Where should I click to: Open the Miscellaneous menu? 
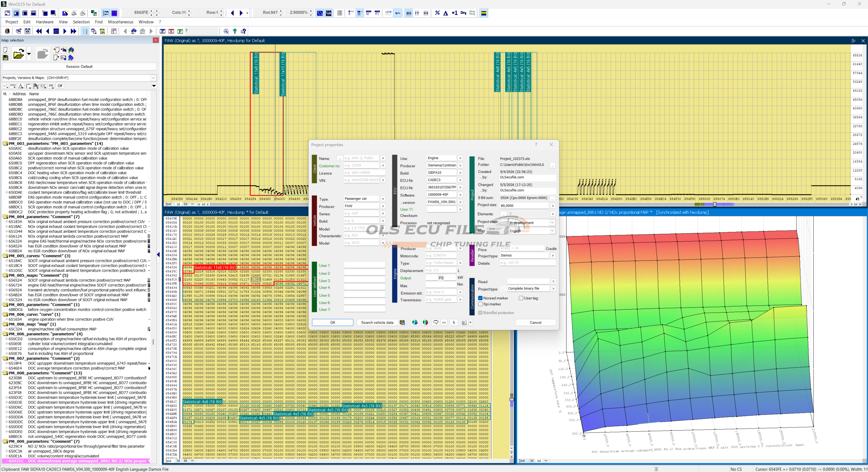coord(120,22)
